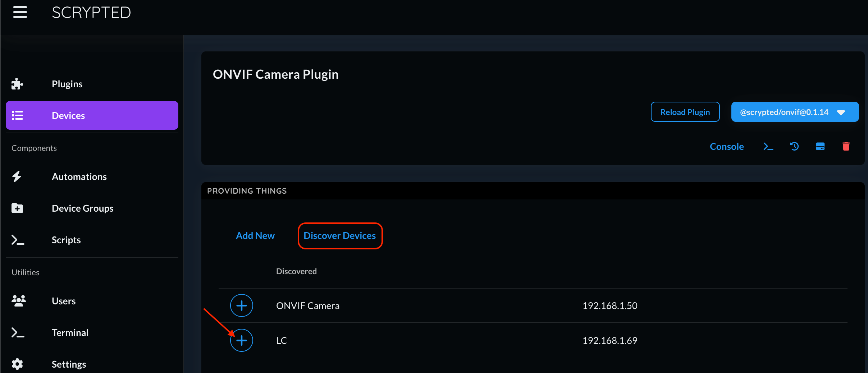This screenshot has width=868, height=373.
Task: Open Device Groups from sidebar
Action: click(82, 208)
